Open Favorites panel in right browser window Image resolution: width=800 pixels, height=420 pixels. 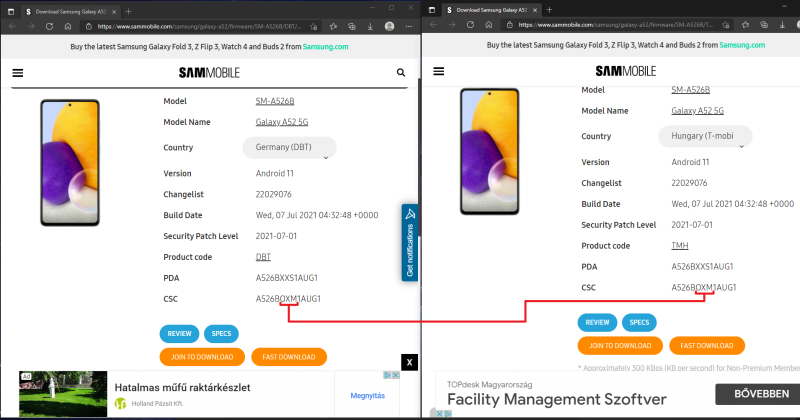[x=745, y=24]
